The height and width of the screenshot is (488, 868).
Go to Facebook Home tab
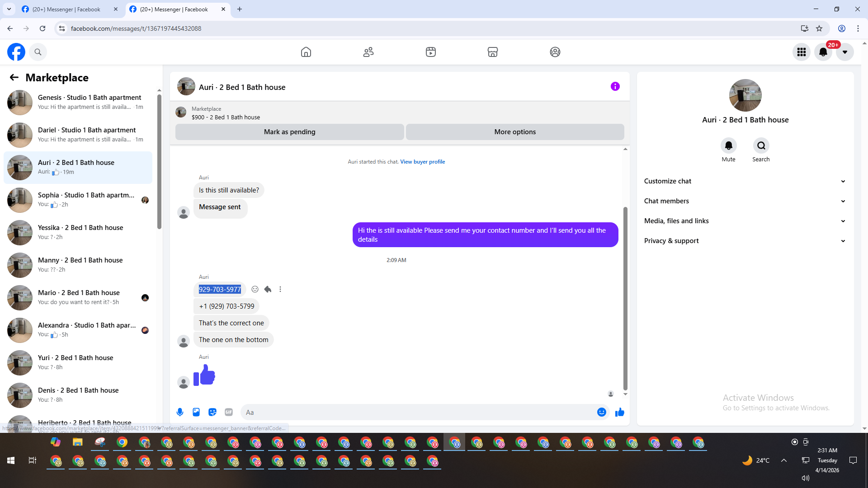tap(306, 52)
